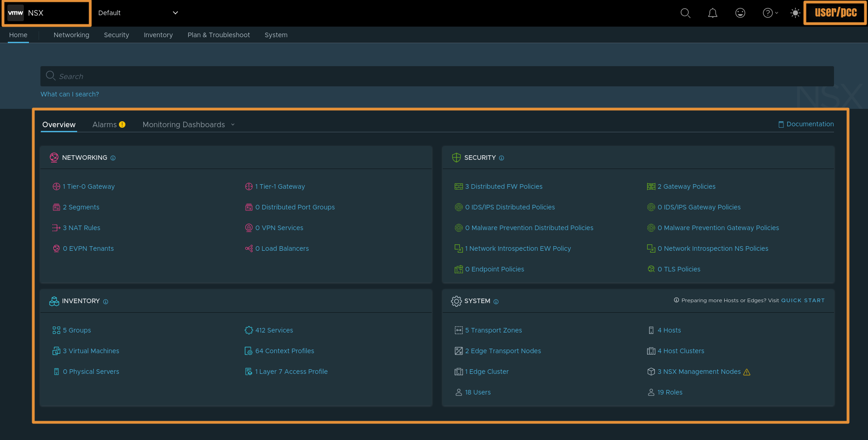
Task: Click the What can I search? link
Action: coord(69,94)
